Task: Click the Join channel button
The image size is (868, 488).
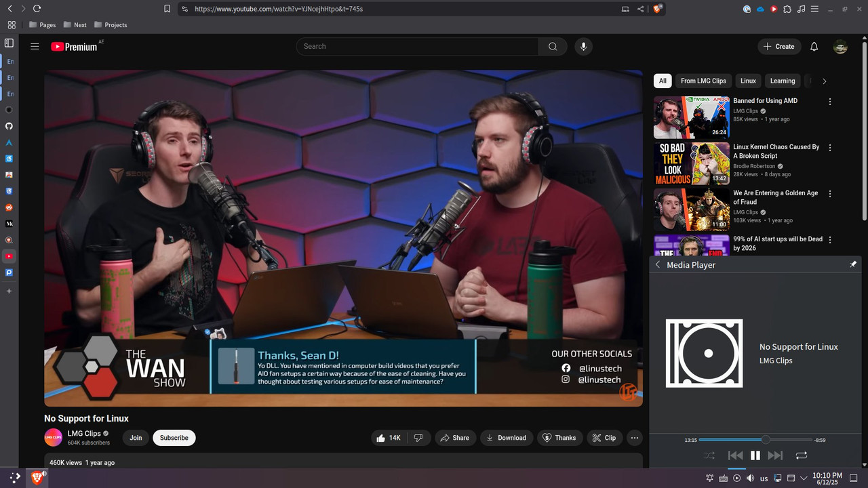Action: pos(136,438)
